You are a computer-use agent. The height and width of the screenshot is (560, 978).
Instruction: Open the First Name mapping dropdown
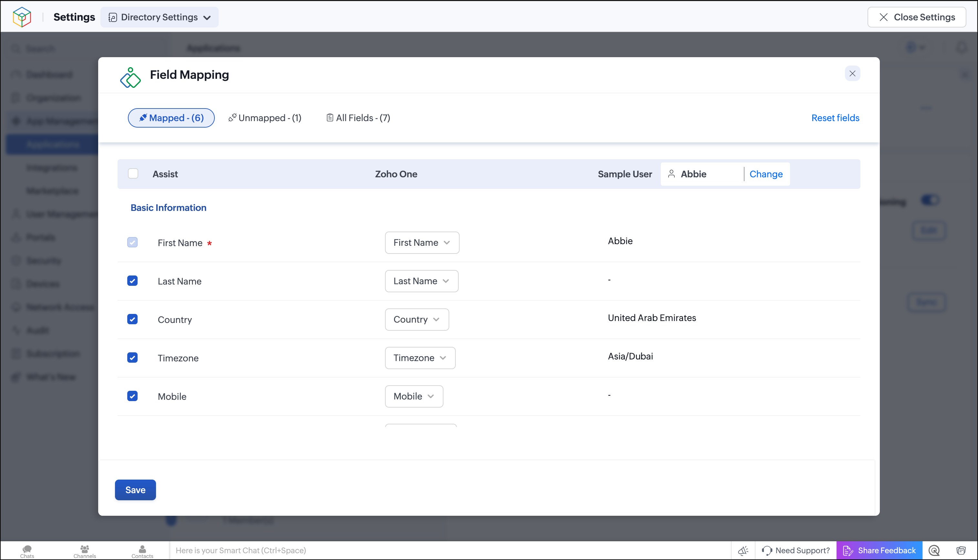[x=422, y=242]
